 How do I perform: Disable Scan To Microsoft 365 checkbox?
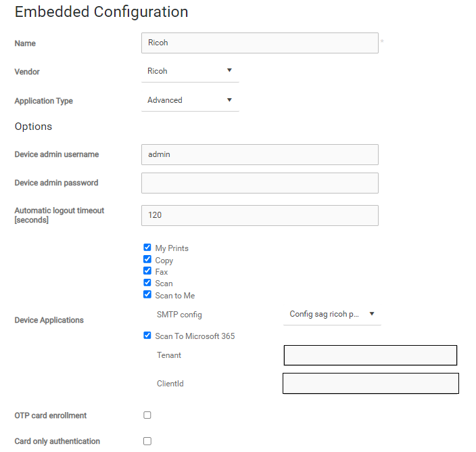click(147, 336)
